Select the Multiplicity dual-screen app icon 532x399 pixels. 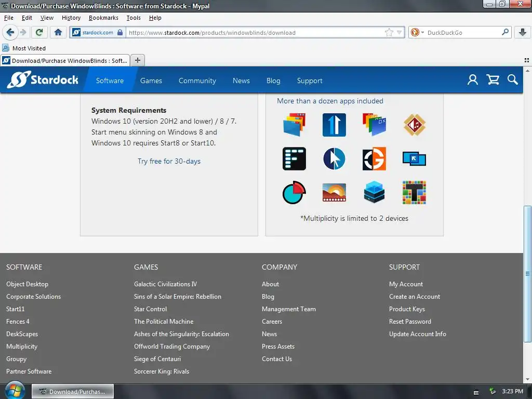[x=414, y=159]
